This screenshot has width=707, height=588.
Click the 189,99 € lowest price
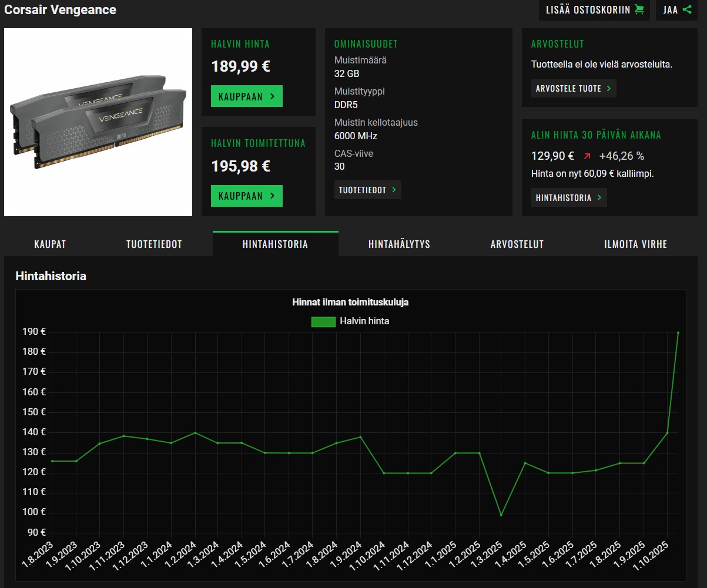pyautogui.click(x=241, y=66)
